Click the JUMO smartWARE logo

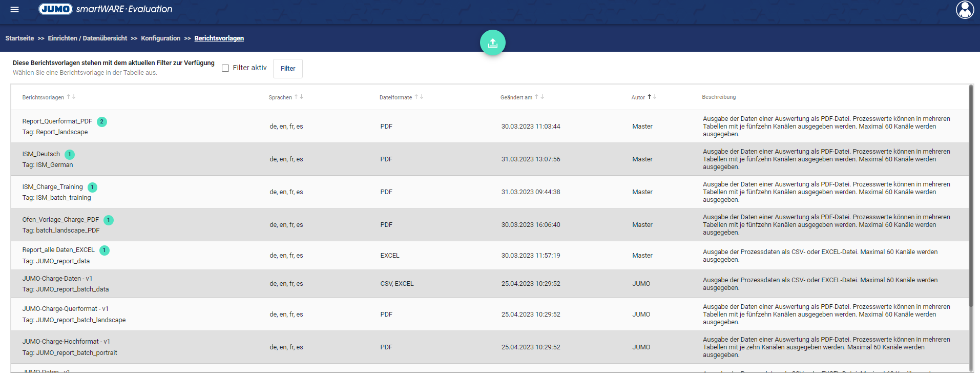point(106,9)
